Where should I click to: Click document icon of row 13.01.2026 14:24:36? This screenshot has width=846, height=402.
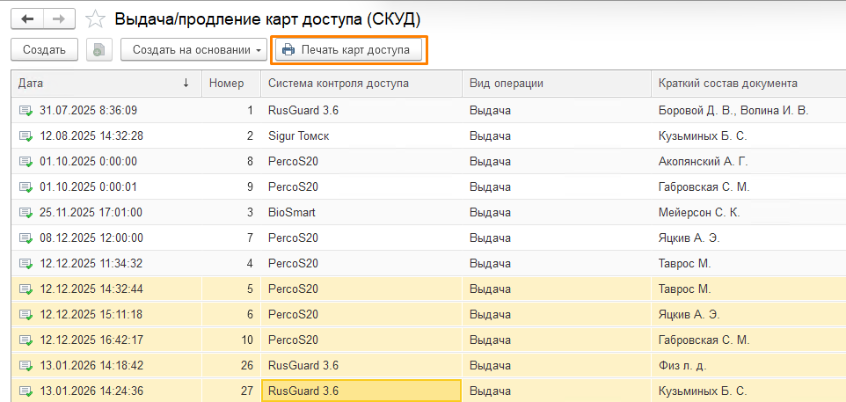tap(25, 391)
